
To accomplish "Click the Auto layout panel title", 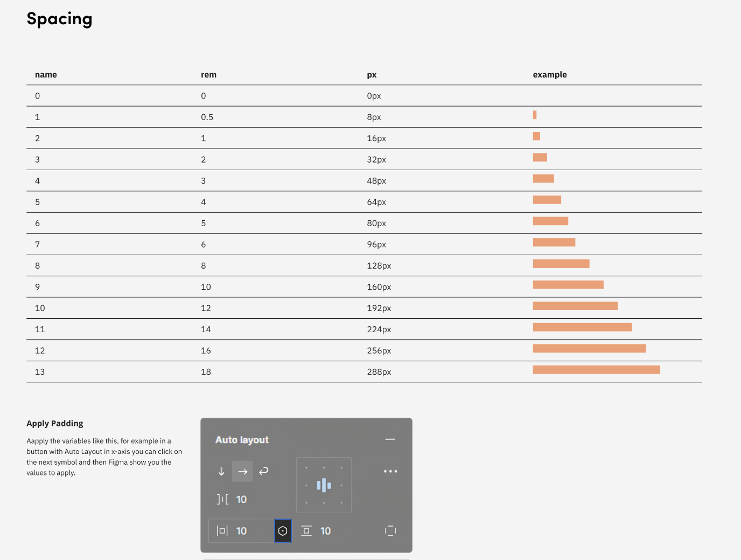I will [242, 440].
